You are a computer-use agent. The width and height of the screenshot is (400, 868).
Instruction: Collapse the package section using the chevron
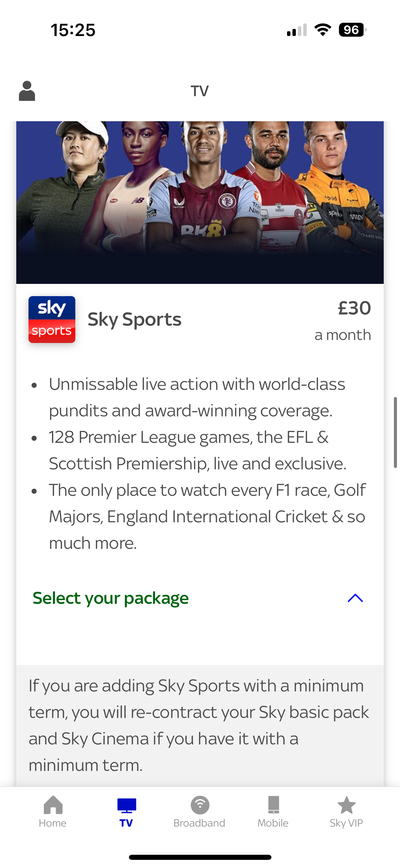(x=355, y=598)
